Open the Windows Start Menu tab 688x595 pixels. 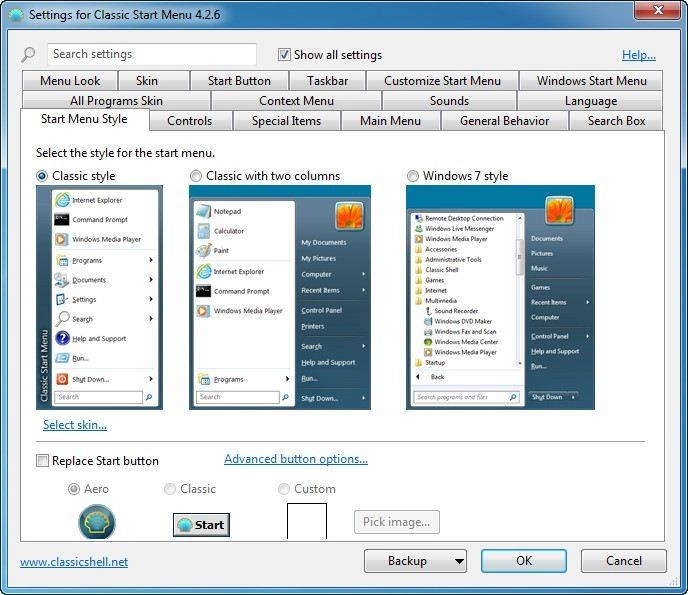[591, 81]
